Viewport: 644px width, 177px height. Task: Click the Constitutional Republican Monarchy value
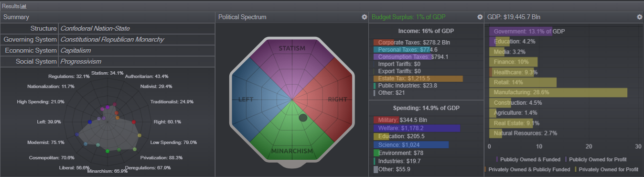(112, 40)
